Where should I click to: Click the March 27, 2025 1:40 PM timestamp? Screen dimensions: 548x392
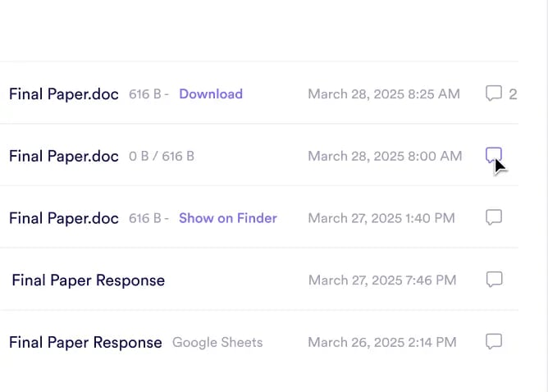(381, 218)
